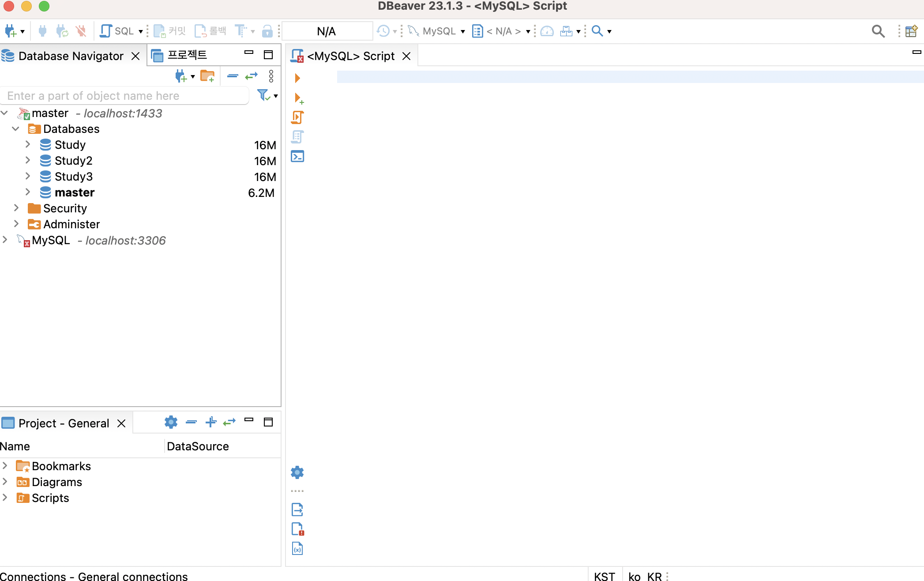Click the Execute SQL statement arrow icon
Image resolution: width=924 pixels, height=581 pixels.
pos(297,78)
